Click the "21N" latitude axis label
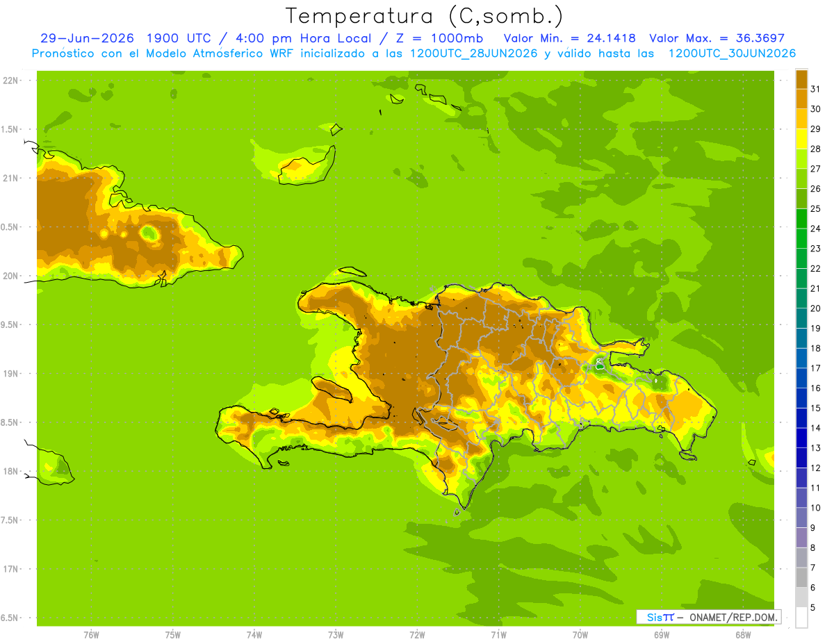This screenshot has width=834, height=644. (x=11, y=178)
